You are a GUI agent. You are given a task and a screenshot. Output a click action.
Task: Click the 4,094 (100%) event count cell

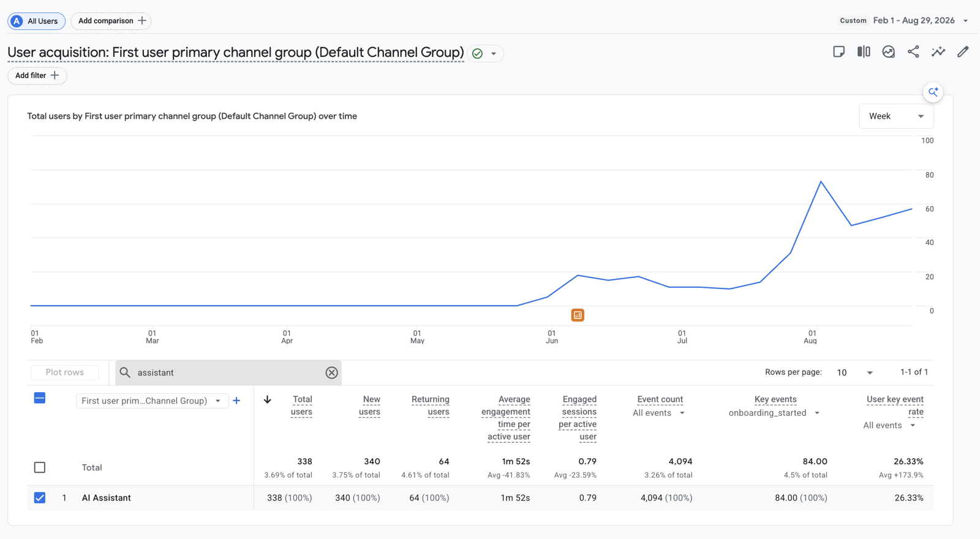click(x=666, y=498)
